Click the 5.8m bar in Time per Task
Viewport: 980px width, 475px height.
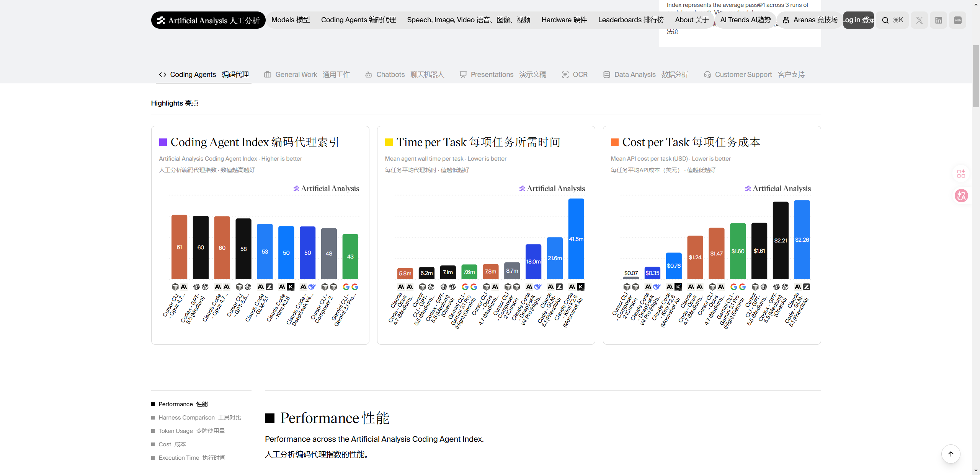pos(405,273)
